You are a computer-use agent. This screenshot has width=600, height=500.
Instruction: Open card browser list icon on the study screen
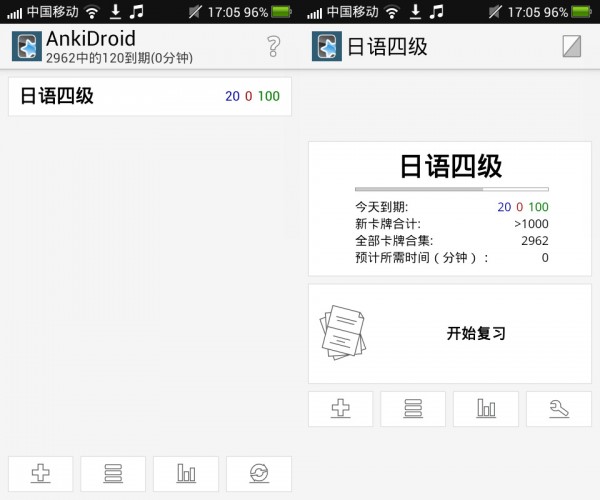(413, 409)
